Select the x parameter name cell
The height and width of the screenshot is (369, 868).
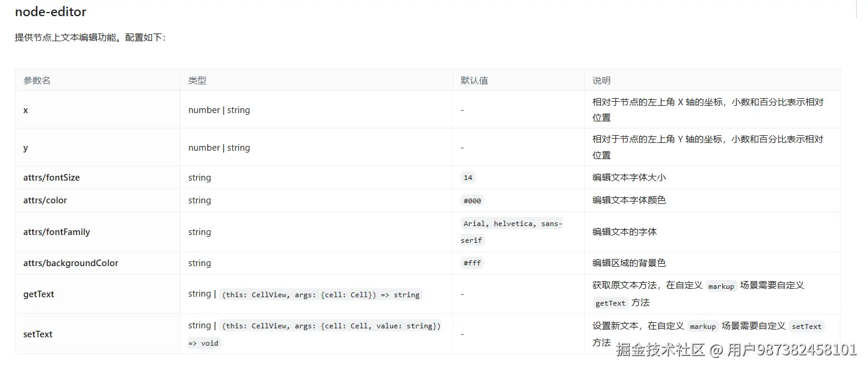(26, 110)
